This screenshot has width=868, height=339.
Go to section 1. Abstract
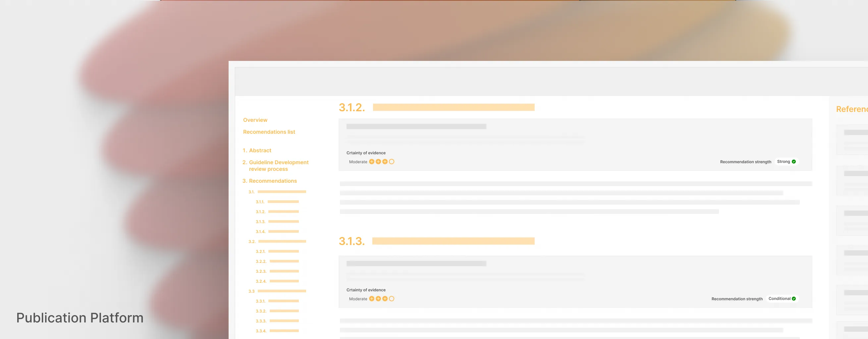click(257, 151)
